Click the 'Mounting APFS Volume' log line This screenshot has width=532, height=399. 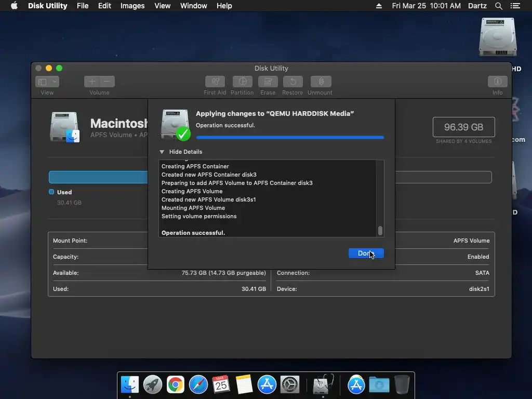pyautogui.click(x=193, y=208)
